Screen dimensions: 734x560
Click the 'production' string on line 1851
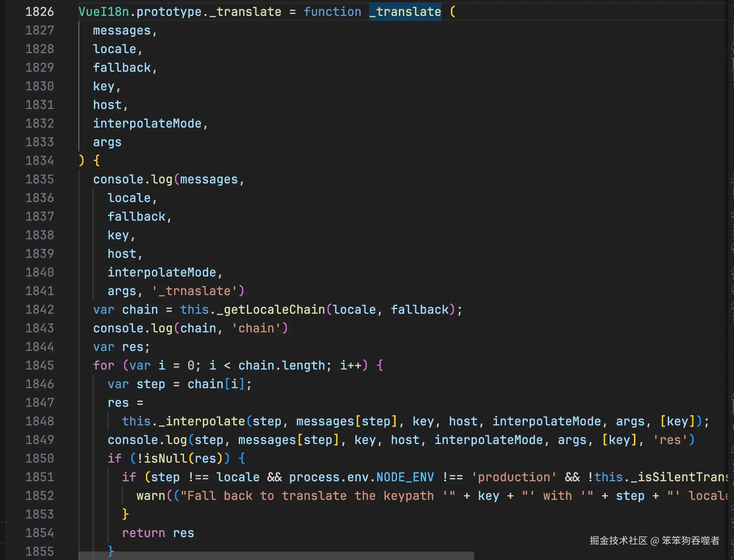tap(514, 477)
